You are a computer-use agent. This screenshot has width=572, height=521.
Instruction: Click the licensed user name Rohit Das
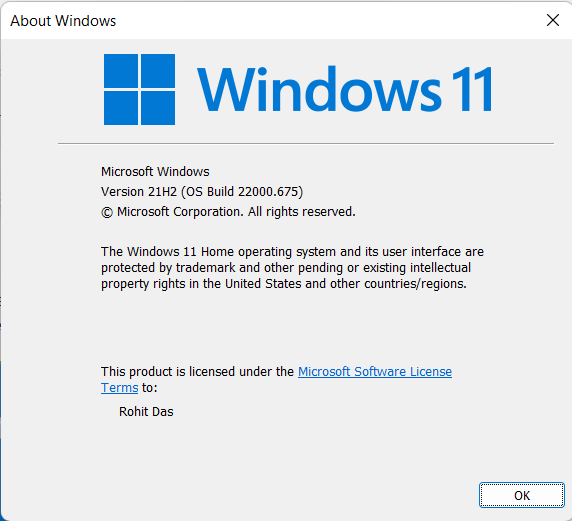click(146, 412)
